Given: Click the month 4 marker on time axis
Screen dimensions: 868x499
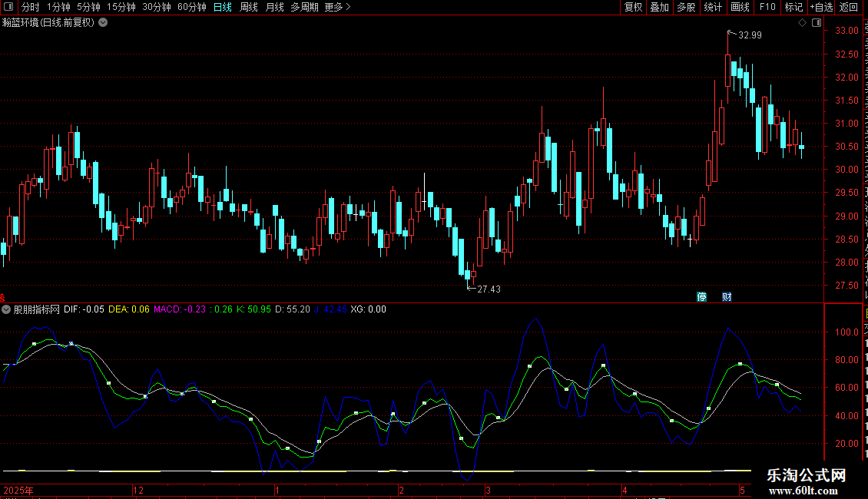Looking at the screenshot, I should pyautogui.click(x=624, y=490).
